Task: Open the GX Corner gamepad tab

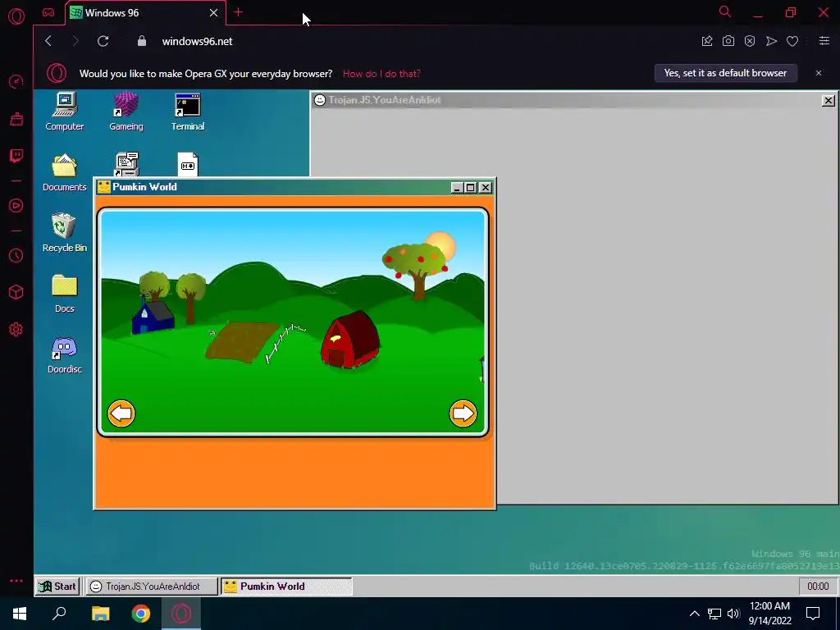Action: [48, 12]
